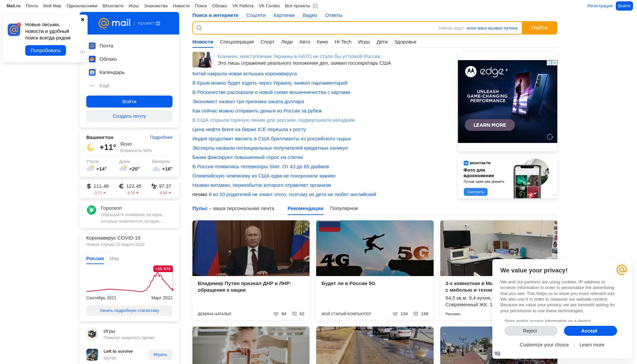This screenshot has height=364, width=637.
Task: Click the magnifier icon in search field
Action: pos(199,28)
